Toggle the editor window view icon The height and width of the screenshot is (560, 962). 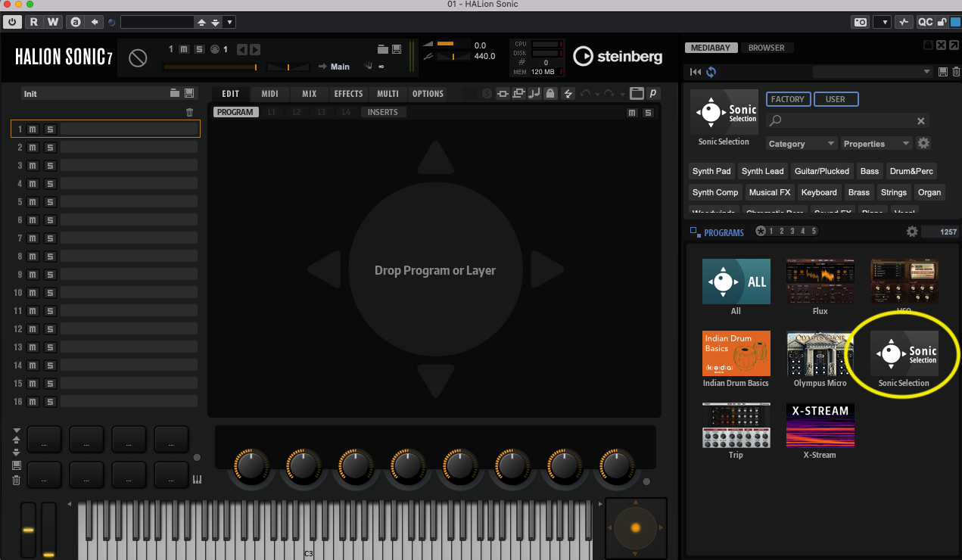[x=637, y=94]
